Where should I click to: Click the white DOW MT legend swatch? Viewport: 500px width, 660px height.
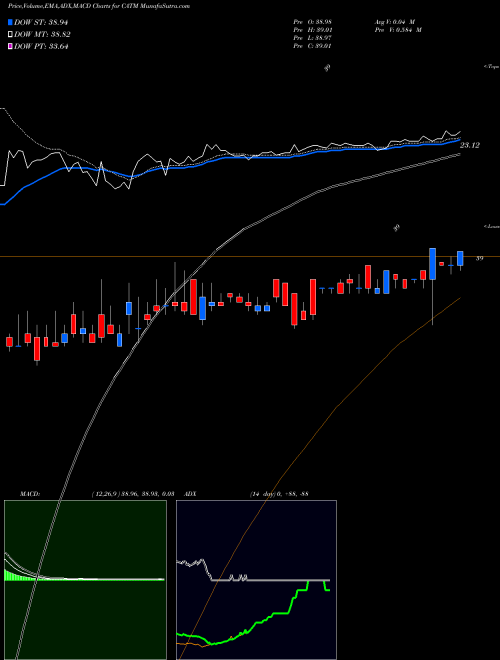coord(10,35)
